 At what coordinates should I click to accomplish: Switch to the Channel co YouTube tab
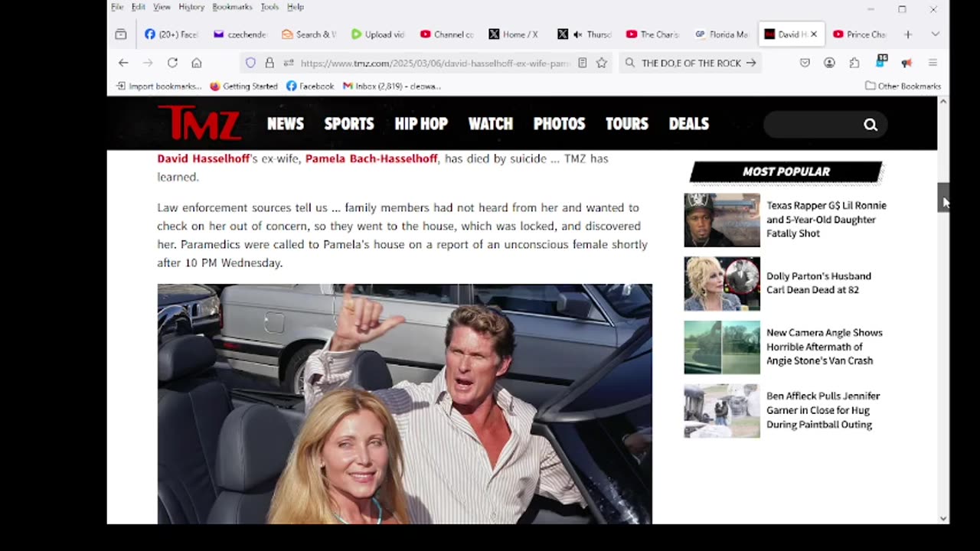(446, 34)
